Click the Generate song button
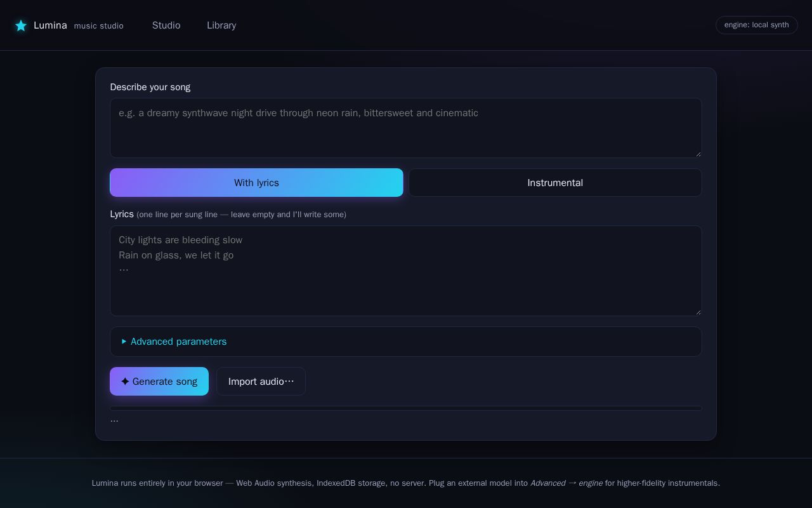The height and width of the screenshot is (508, 812). tap(159, 382)
